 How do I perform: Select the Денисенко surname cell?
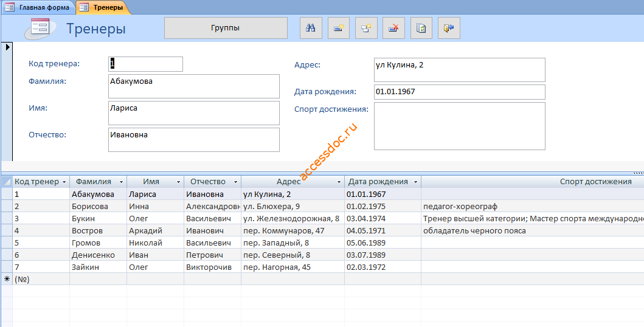point(98,255)
